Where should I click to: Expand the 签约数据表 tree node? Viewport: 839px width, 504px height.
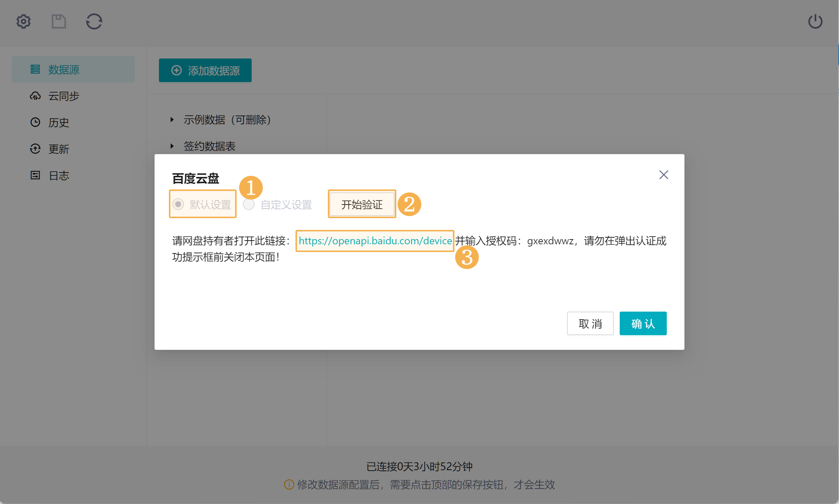[172, 146]
